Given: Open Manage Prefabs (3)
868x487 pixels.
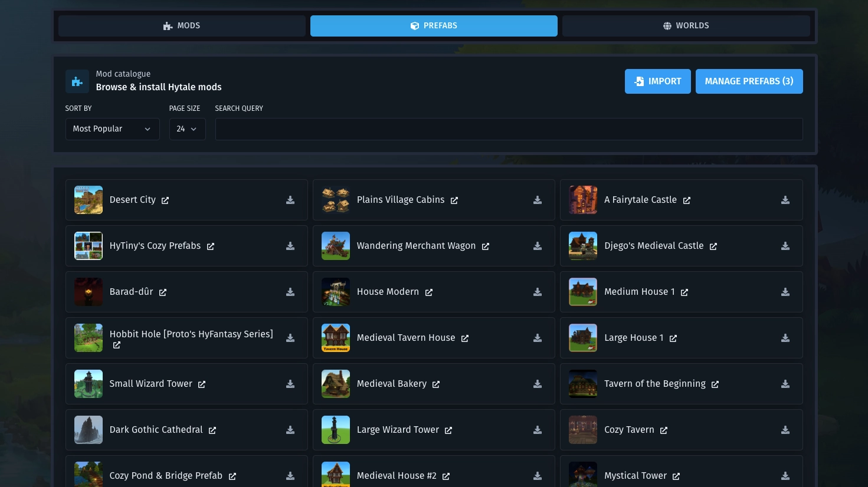Looking at the screenshot, I should click(749, 81).
